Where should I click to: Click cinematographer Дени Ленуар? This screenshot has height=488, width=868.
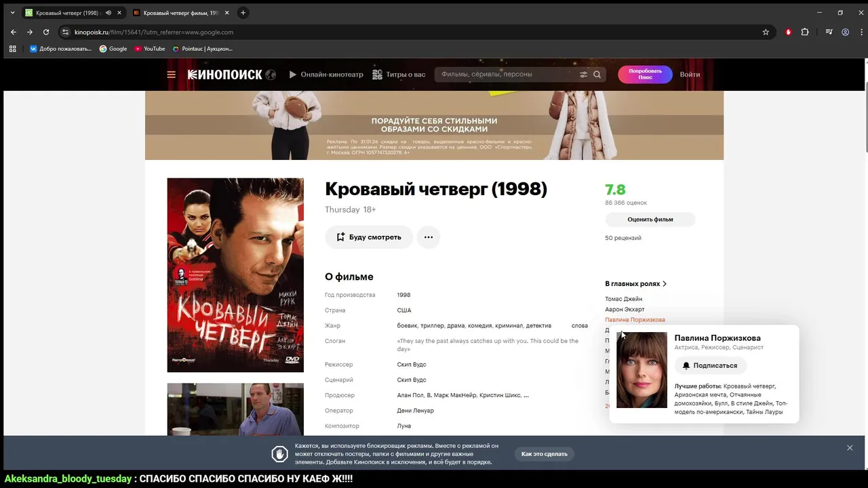(x=416, y=411)
